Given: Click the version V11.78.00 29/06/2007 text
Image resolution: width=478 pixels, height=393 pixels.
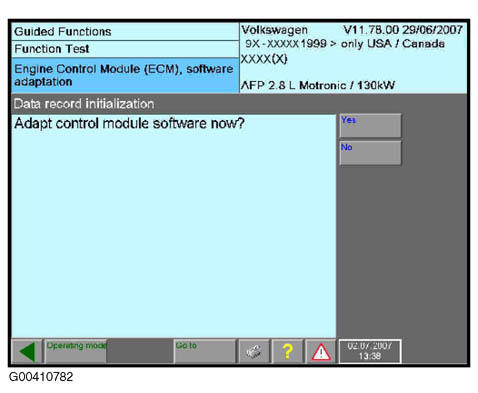Looking at the screenshot, I should (403, 30).
